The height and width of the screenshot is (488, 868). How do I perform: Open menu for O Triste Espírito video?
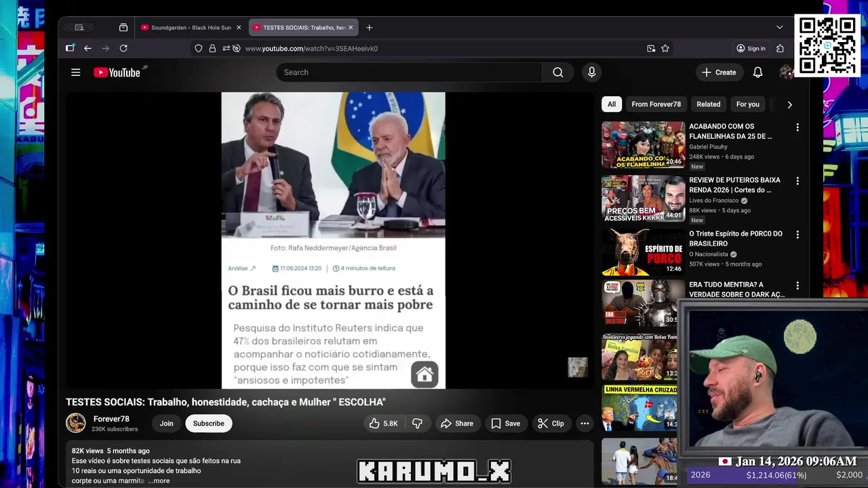(x=797, y=235)
